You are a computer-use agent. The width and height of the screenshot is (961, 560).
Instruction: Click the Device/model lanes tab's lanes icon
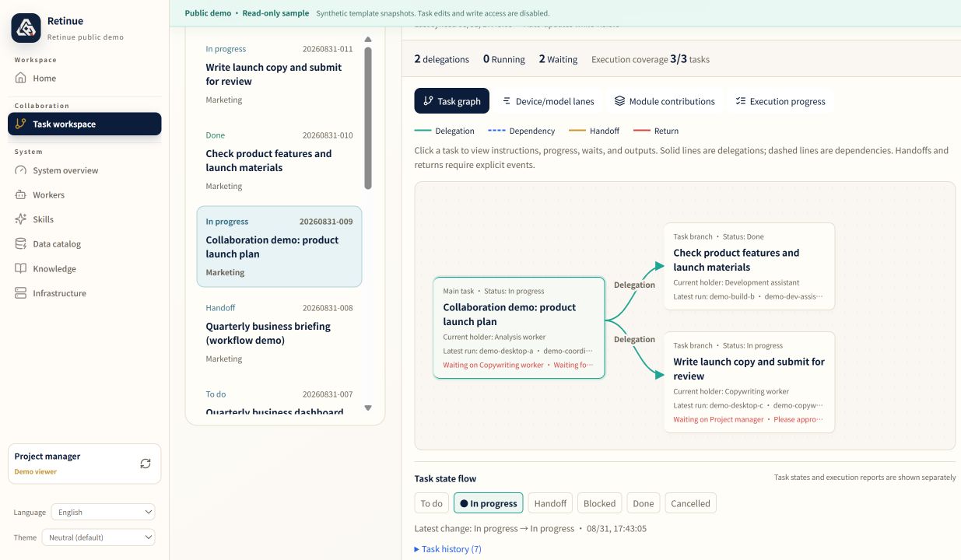click(x=507, y=101)
